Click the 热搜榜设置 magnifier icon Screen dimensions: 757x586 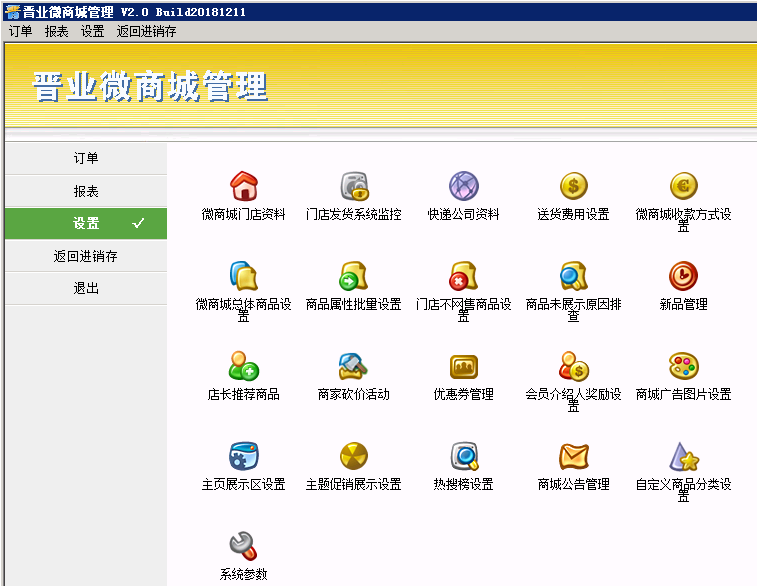click(464, 456)
